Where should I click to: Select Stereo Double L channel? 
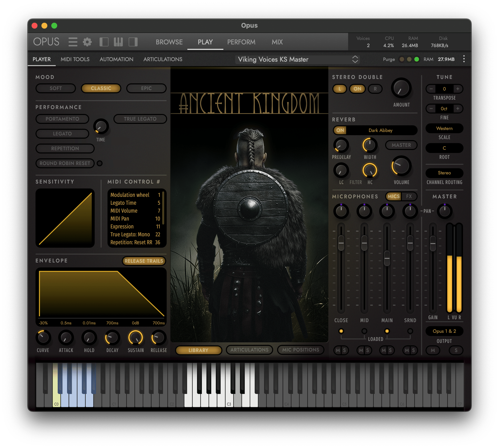340,89
